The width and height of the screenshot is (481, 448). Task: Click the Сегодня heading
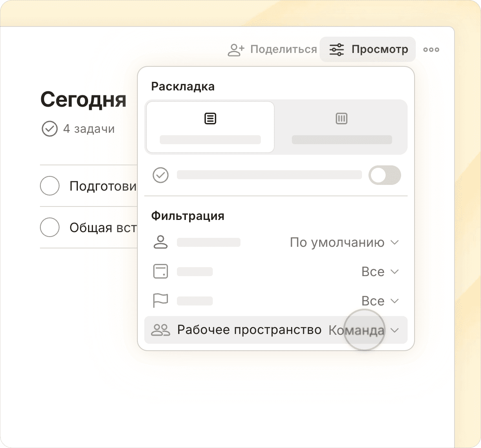pos(84,99)
